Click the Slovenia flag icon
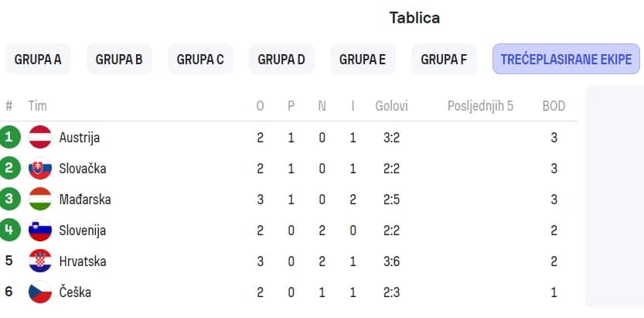Screen dimensions: 644x318 click(x=40, y=230)
